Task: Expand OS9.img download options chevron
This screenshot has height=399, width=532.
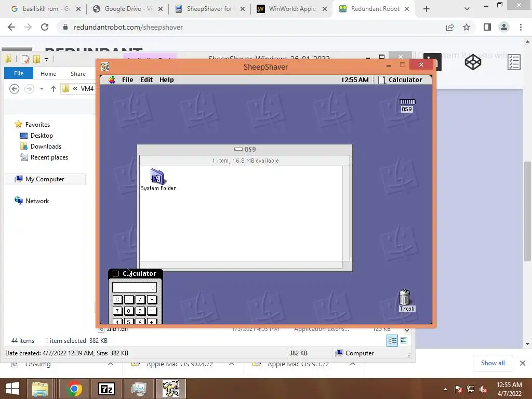Action: pyautogui.click(x=111, y=364)
